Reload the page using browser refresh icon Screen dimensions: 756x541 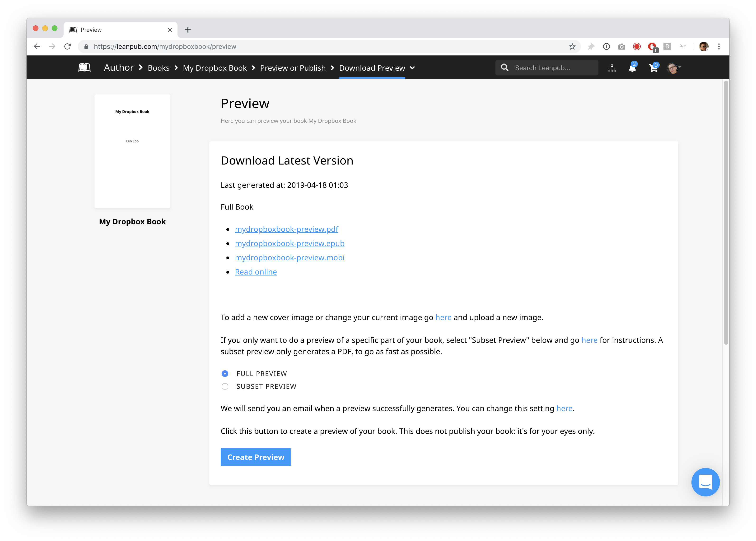click(x=68, y=47)
